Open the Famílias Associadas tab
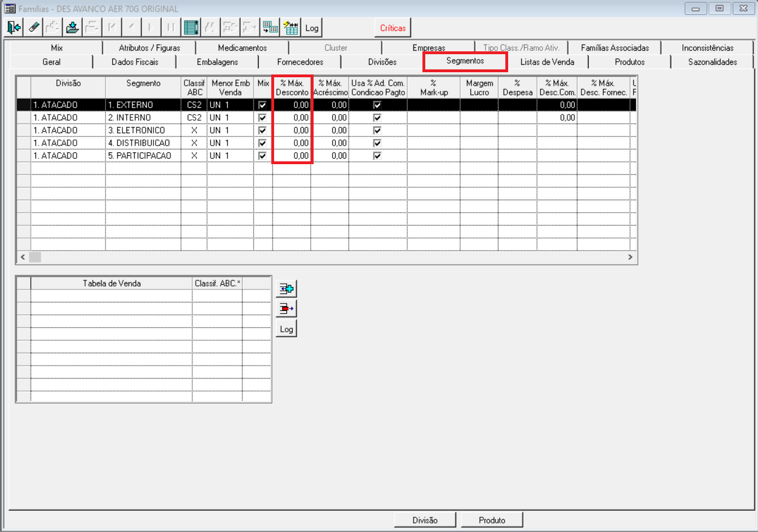 tap(615, 48)
